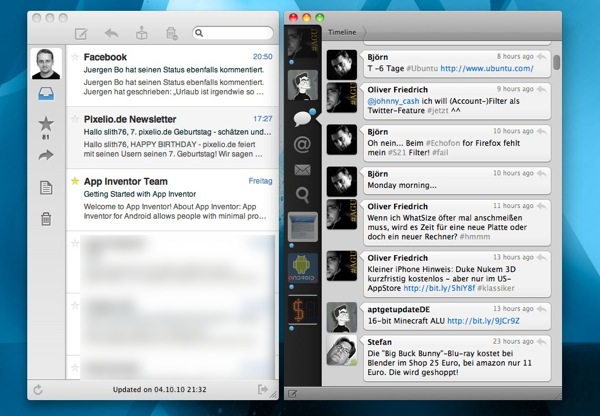
Task: Star the Pixelio.de Newsletter email
Action: [75, 119]
